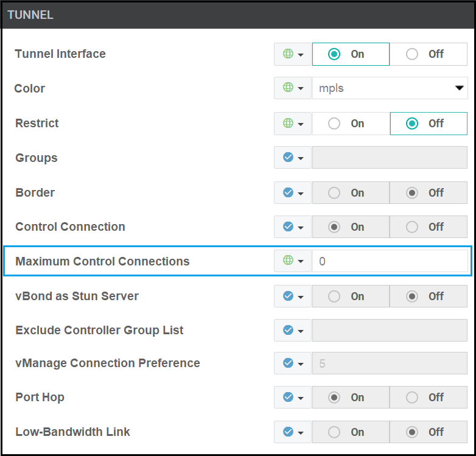Screen dimensions: 476x456
Task: Click the TUNNEL section header
Action: click(x=237, y=15)
